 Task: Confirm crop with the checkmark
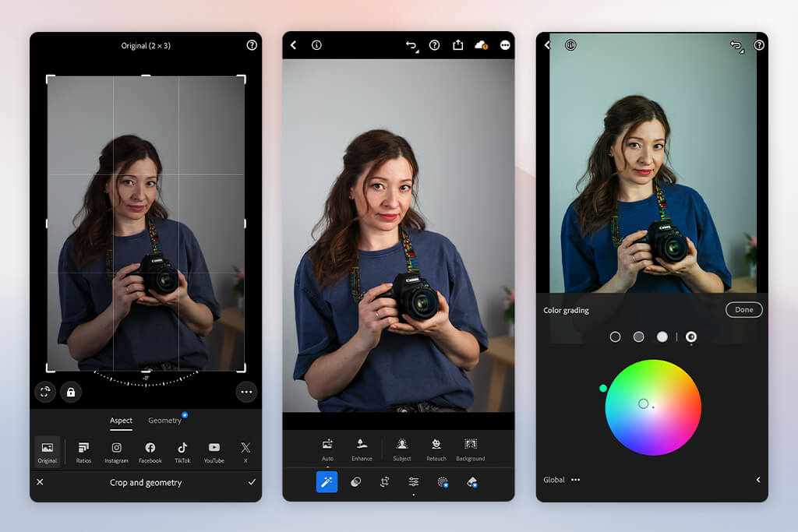point(252,481)
